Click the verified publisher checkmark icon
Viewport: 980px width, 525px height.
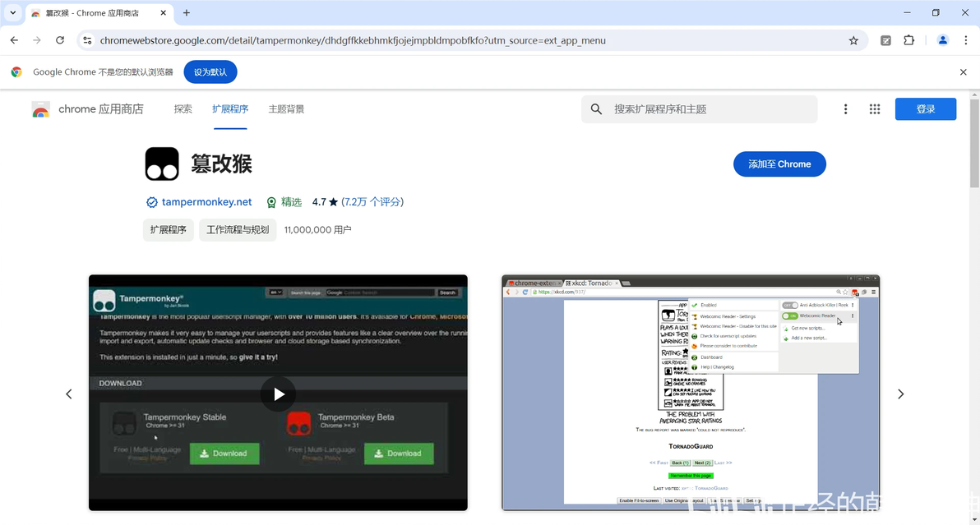tap(151, 202)
